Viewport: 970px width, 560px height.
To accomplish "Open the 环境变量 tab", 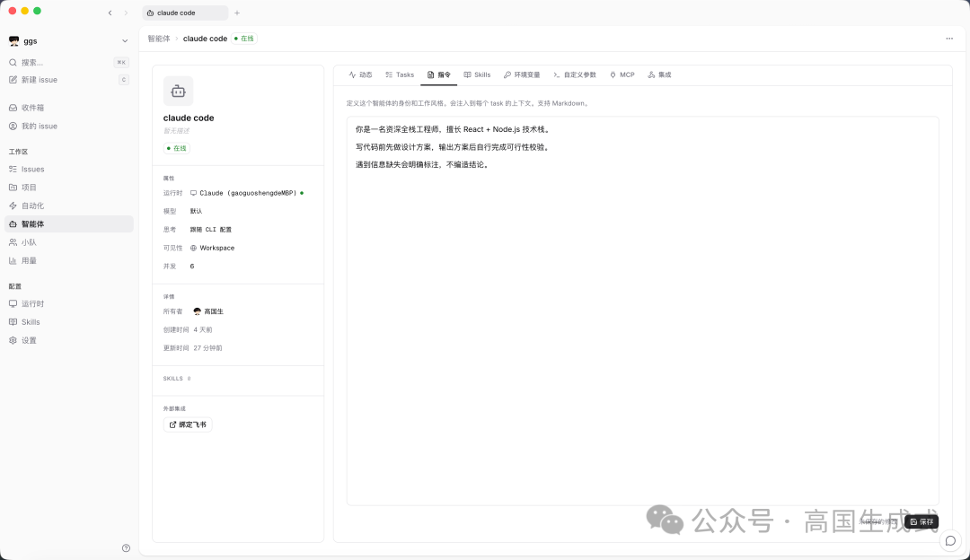I will (x=522, y=74).
